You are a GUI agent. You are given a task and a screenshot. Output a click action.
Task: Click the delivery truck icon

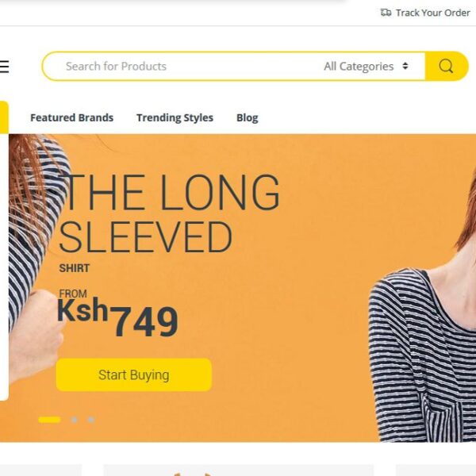click(386, 13)
